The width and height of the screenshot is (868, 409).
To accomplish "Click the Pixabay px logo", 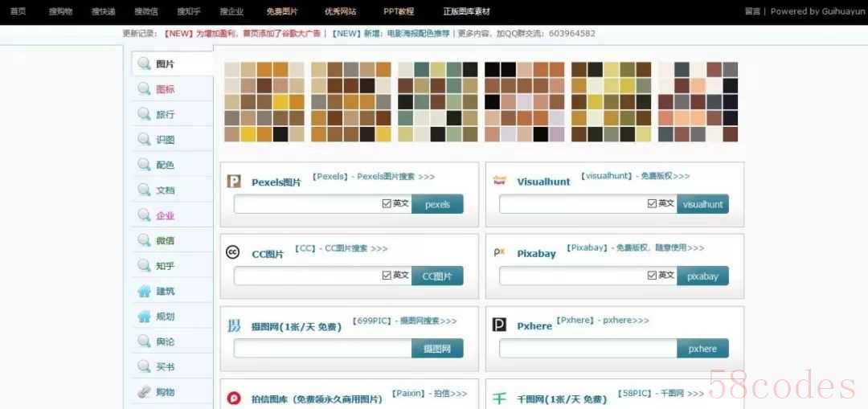I will [499, 252].
